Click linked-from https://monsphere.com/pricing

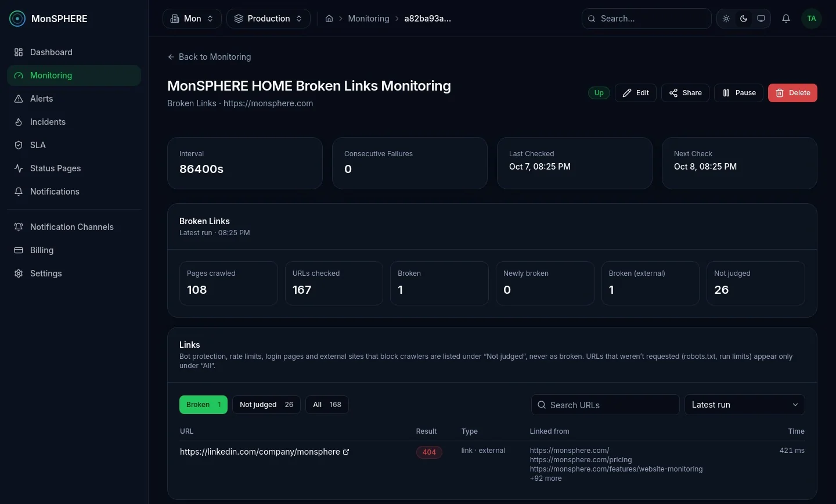coord(581,460)
